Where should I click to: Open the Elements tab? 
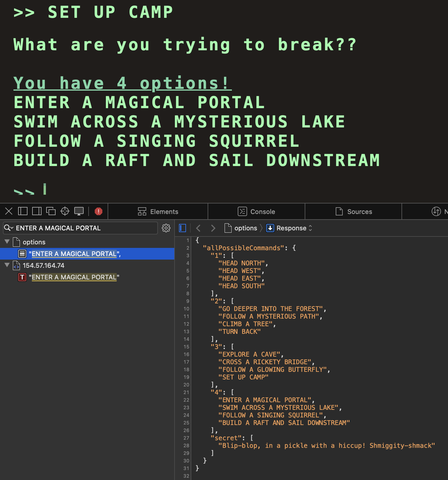(x=158, y=212)
